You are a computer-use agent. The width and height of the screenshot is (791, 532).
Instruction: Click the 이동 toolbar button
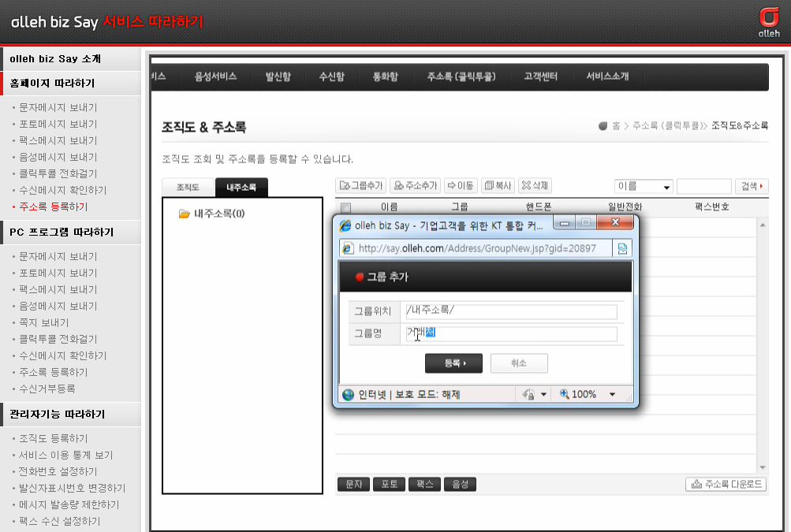point(461,185)
